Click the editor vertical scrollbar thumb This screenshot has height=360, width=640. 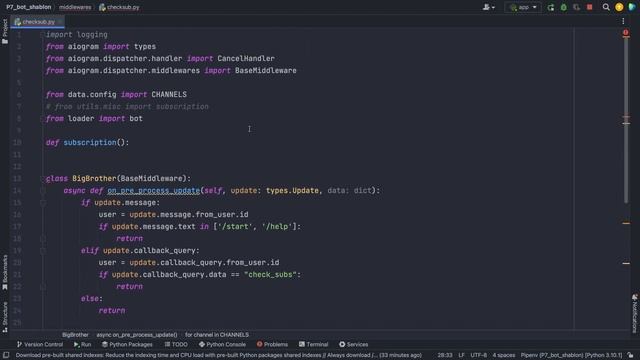[626, 120]
